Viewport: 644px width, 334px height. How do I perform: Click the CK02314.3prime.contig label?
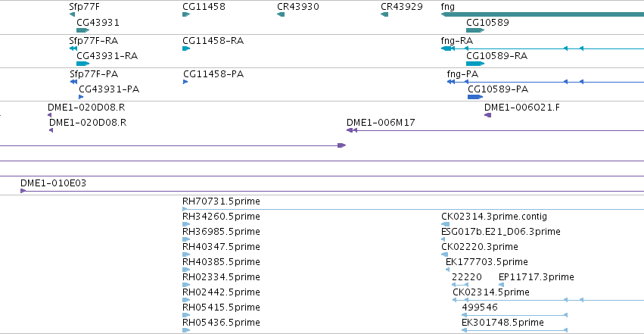[494, 217]
